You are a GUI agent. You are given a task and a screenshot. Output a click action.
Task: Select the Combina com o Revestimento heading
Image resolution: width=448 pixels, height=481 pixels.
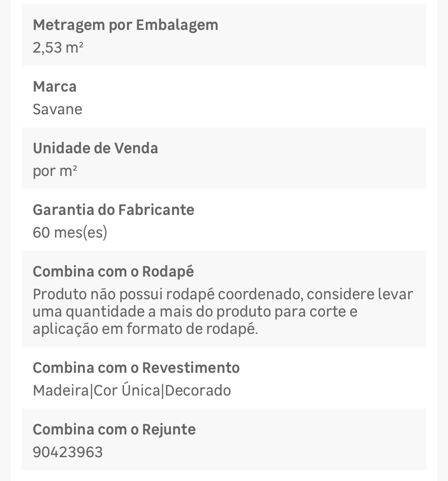coord(136,368)
